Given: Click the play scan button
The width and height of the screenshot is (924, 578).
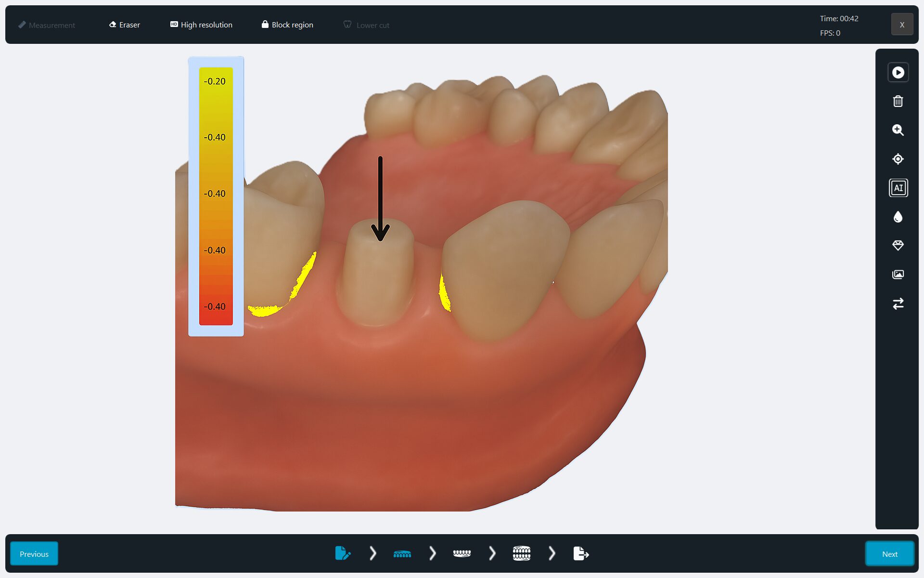Looking at the screenshot, I should pyautogui.click(x=898, y=72).
